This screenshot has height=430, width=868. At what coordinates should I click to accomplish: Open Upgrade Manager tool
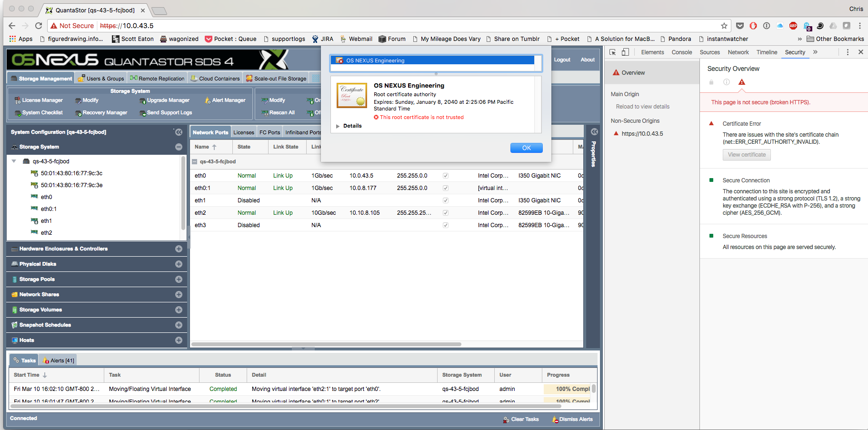click(164, 100)
